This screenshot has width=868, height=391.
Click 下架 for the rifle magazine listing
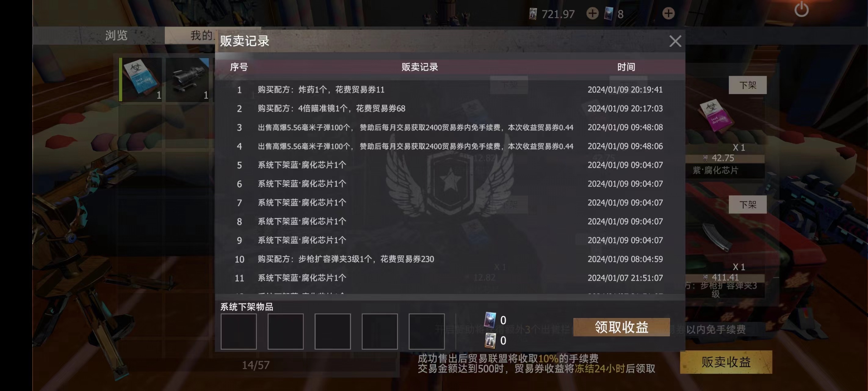click(747, 204)
